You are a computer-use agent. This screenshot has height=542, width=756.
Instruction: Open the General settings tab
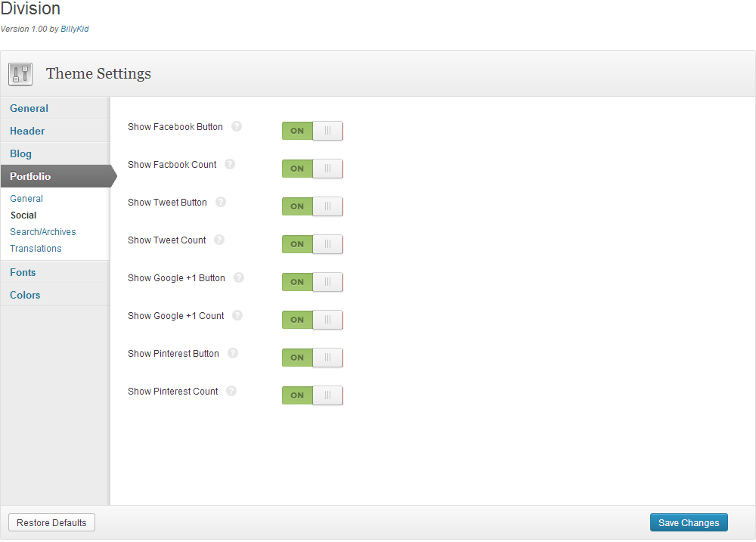click(x=55, y=109)
